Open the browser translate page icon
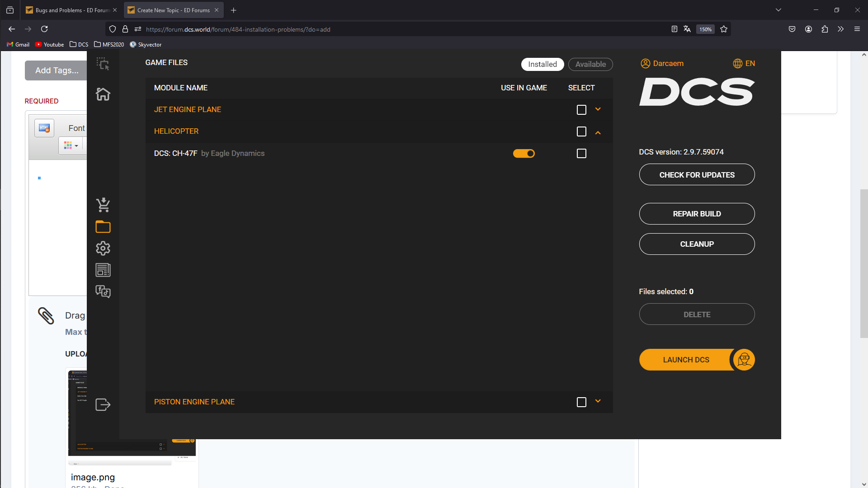The image size is (868, 488). pyautogui.click(x=687, y=29)
